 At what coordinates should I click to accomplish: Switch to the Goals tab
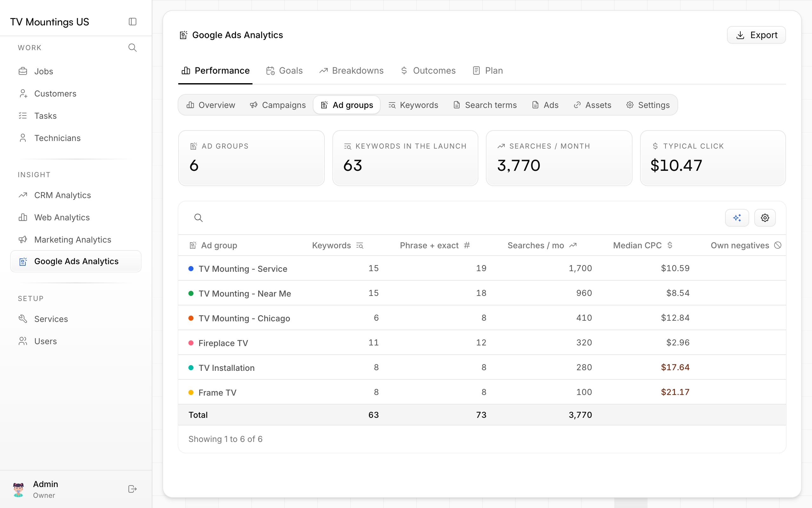pyautogui.click(x=285, y=70)
